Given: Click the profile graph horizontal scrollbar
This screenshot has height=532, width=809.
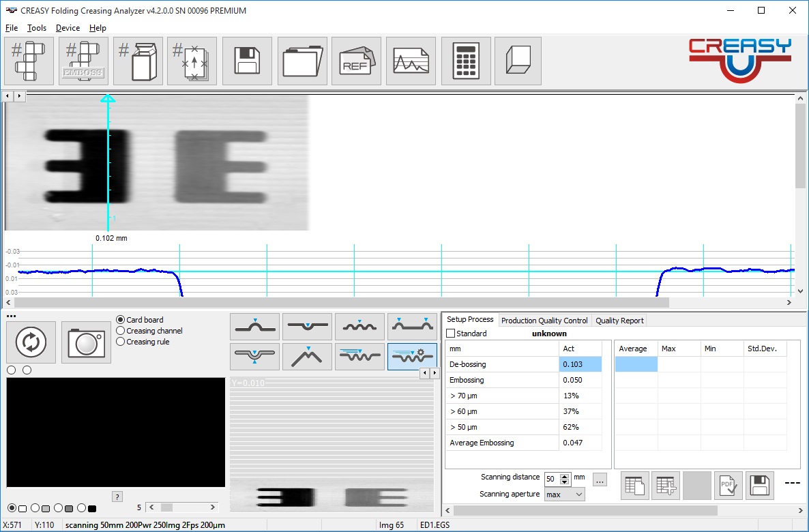Looking at the screenshot, I should 340,302.
